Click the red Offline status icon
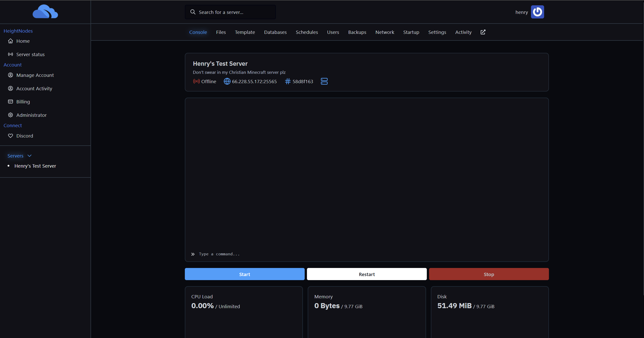The height and width of the screenshot is (338, 644). [x=196, y=81]
